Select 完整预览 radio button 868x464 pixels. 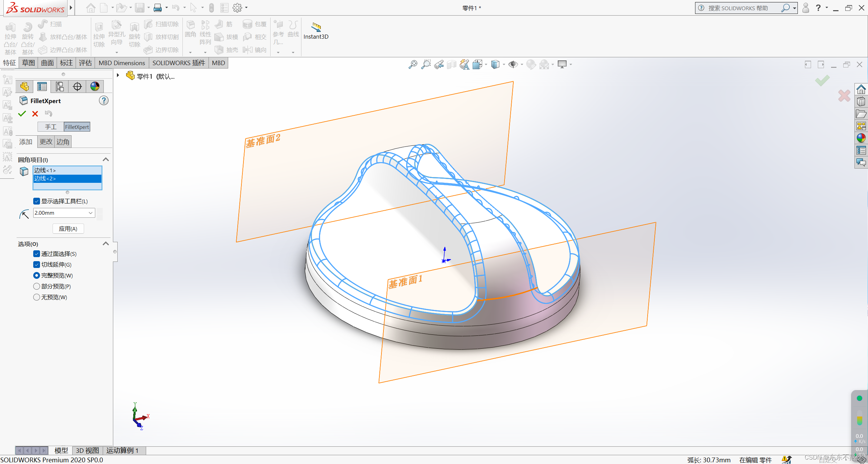point(37,275)
